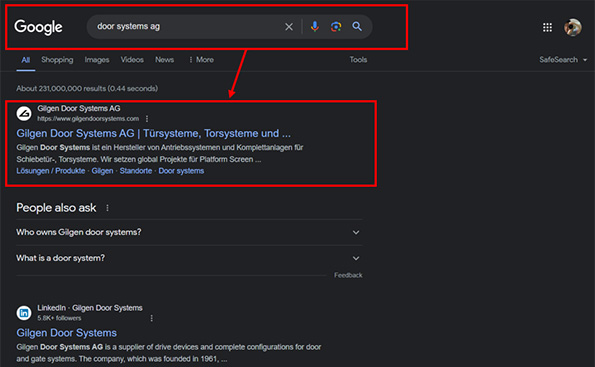This screenshot has height=367, width=595.
Task: Click the Google logo
Action: tap(38, 27)
